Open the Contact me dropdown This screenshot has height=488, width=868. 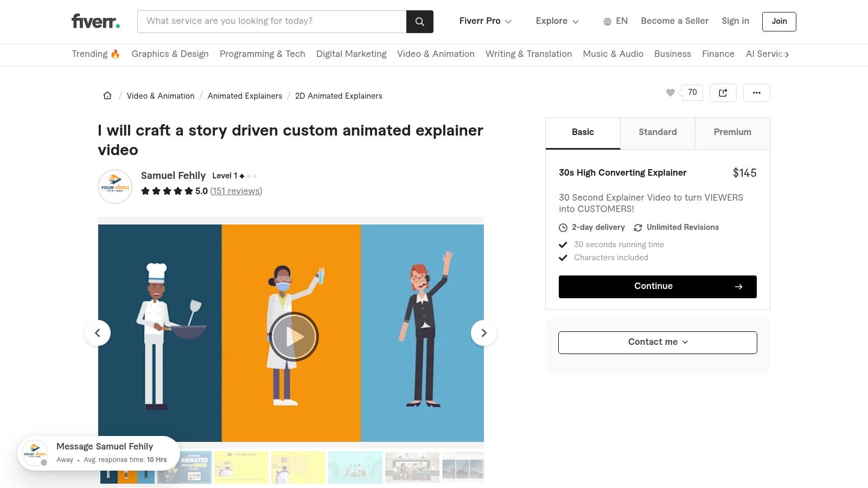coord(657,342)
